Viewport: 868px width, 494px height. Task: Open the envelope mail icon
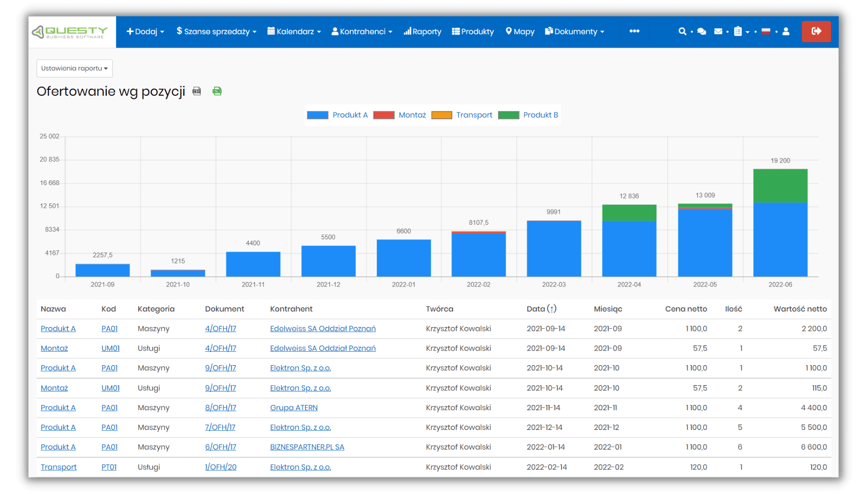718,32
